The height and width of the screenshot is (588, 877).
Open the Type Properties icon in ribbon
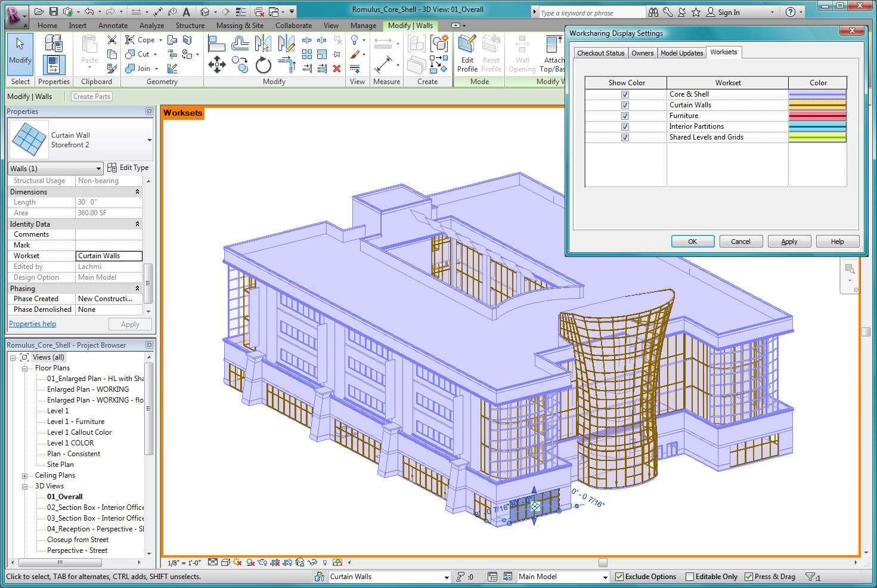coord(53,44)
